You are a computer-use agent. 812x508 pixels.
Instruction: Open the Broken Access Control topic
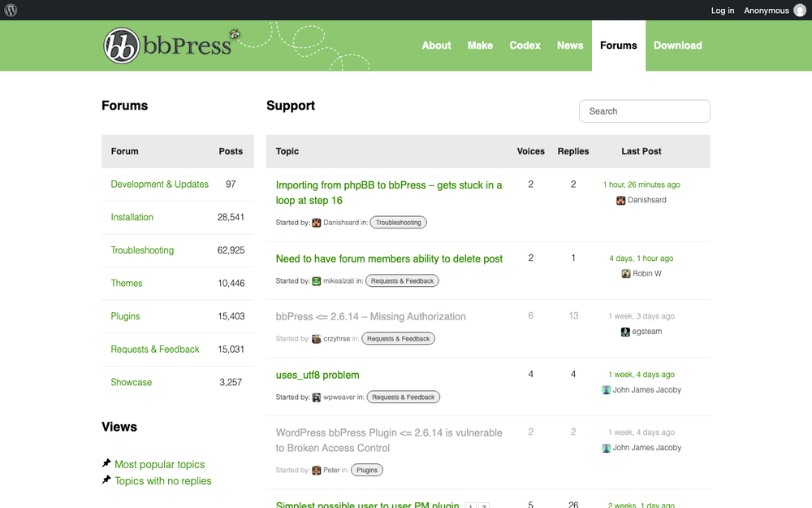(389, 440)
